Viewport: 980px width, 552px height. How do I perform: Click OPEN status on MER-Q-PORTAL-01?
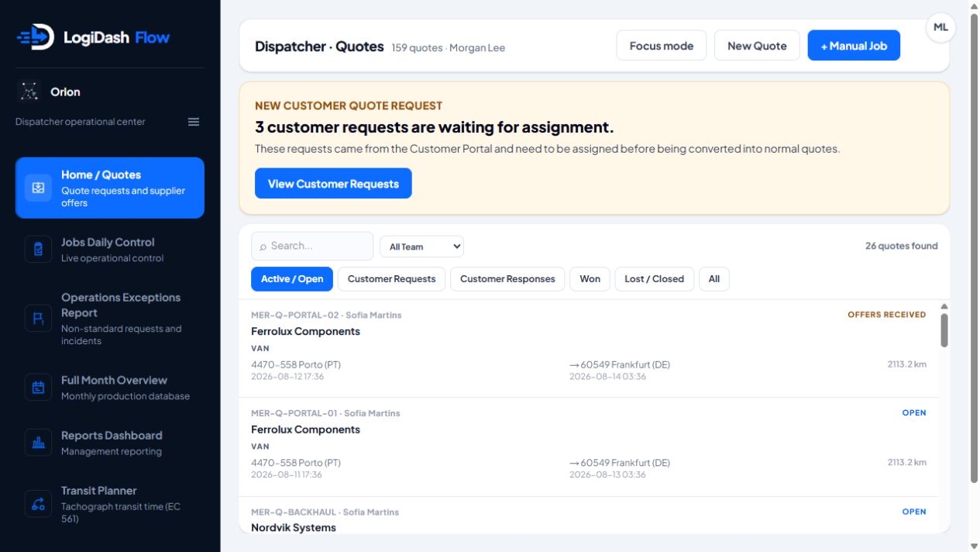click(914, 413)
